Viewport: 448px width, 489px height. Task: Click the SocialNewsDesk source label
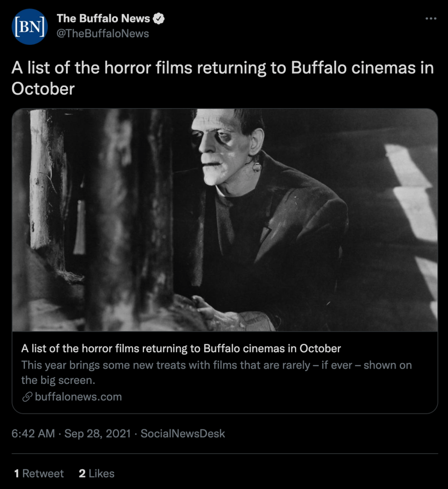182,434
